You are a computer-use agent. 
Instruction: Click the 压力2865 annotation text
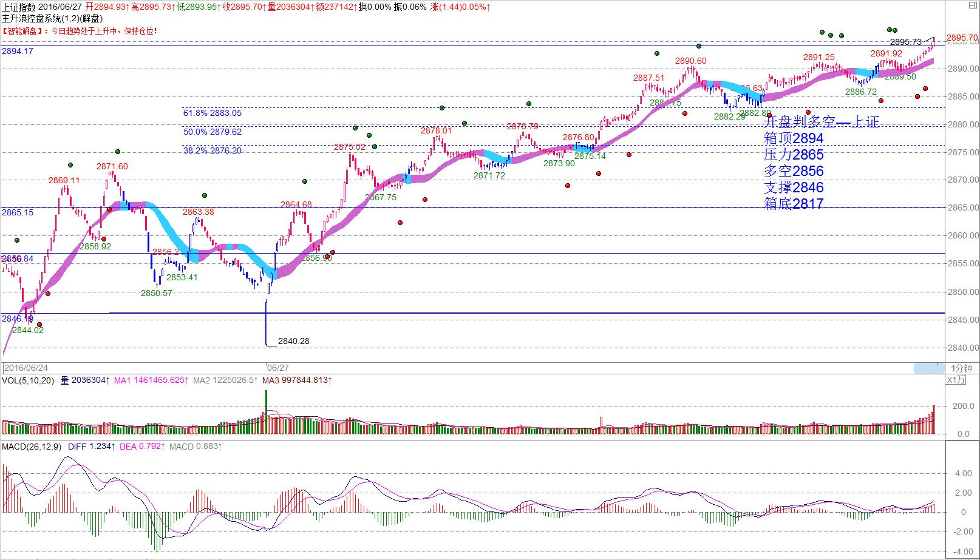click(794, 155)
